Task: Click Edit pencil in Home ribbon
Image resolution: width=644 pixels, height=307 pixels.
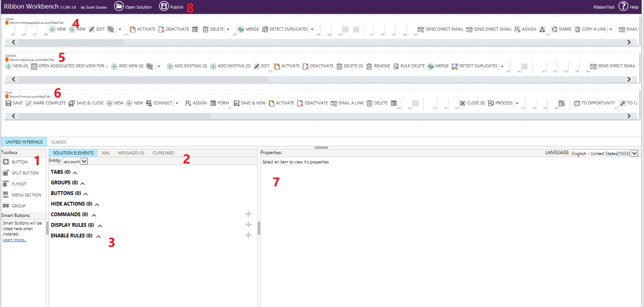Action: pos(92,29)
